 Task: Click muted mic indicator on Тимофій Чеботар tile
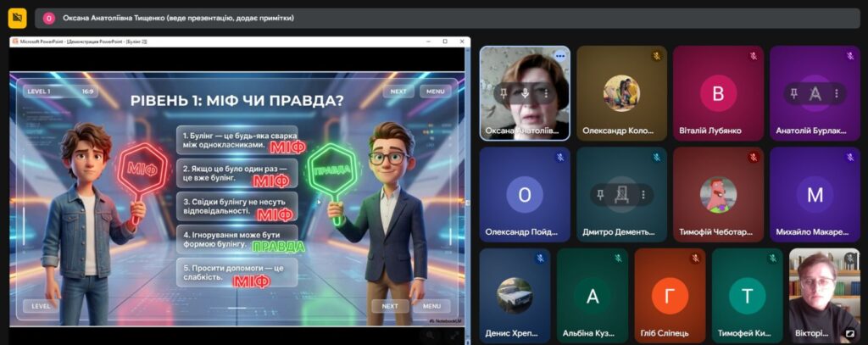click(x=753, y=157)
